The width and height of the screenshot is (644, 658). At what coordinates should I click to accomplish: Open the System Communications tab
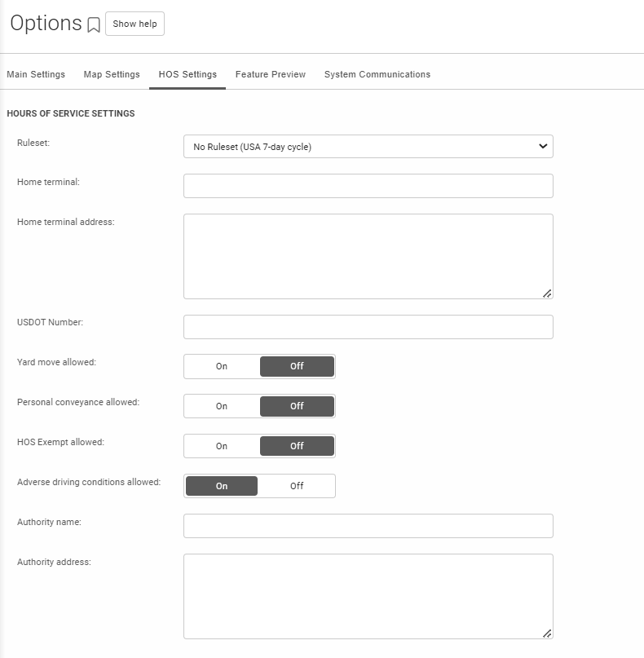377,74
